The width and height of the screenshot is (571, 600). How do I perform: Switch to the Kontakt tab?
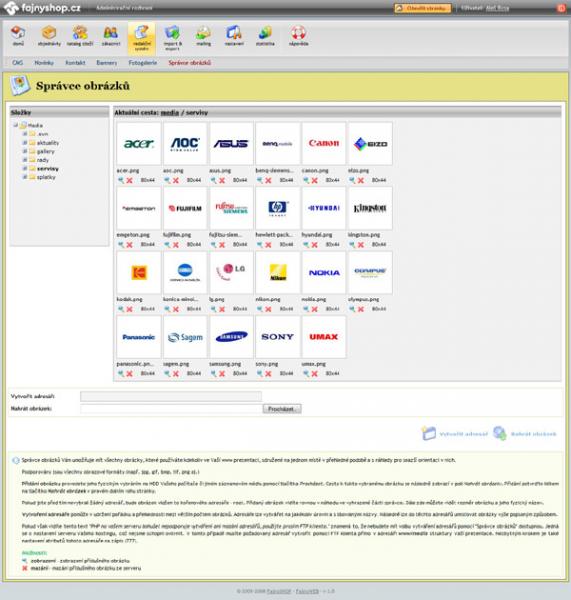coord(75,62)
